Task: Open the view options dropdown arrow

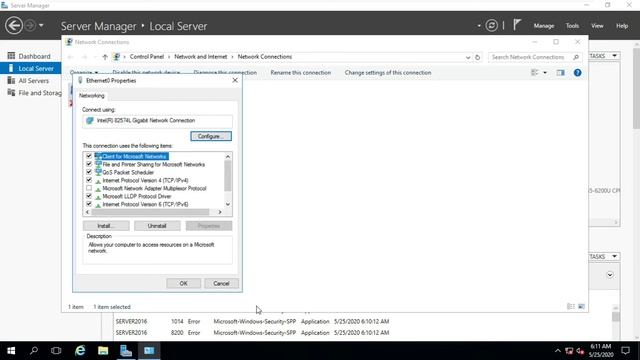Action: click(545, 73)
